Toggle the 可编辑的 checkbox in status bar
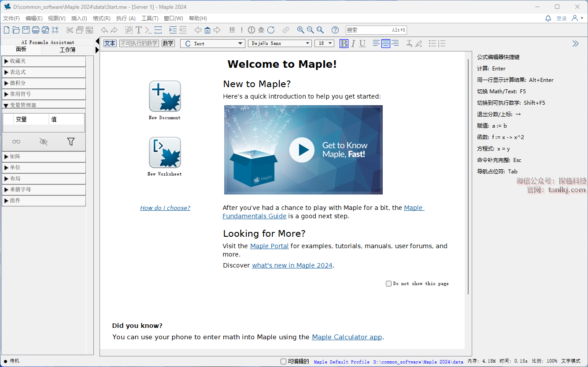Image resolution: width=588 pixels, height=367 pixels. (284, 361)
